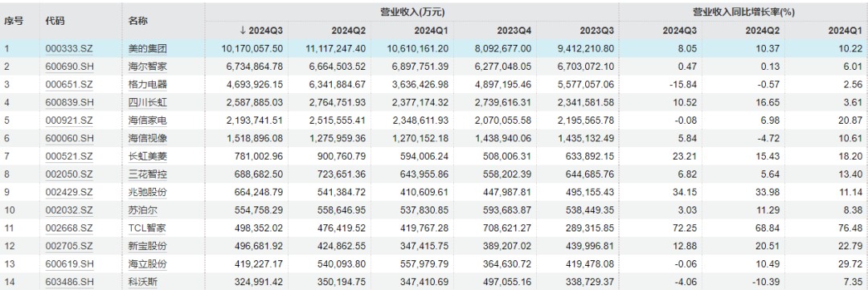Click the 营业收入同比增长率(%) group header
The height and width of the screenshot is (290, 868).
[743, 11]
